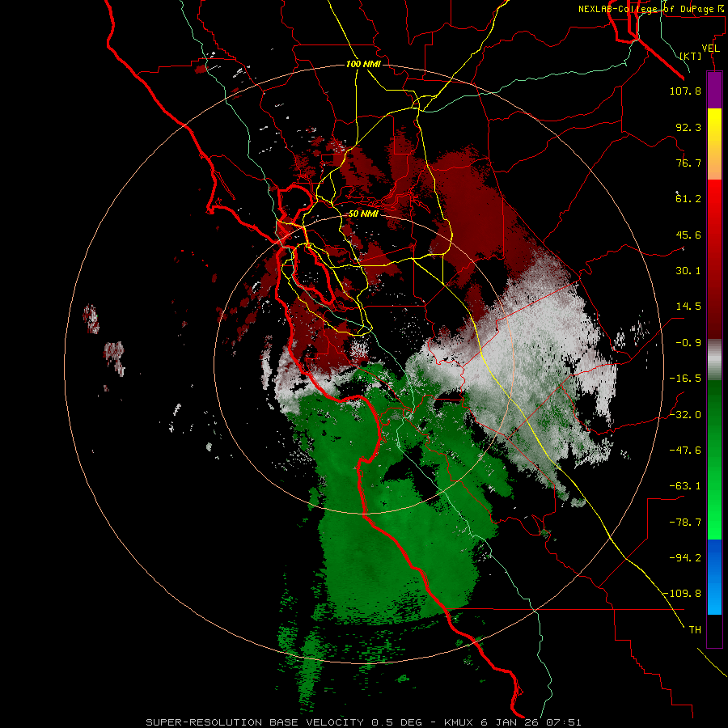
Task: Select the -47.6 scale value
Action: (x=685, y=451)
